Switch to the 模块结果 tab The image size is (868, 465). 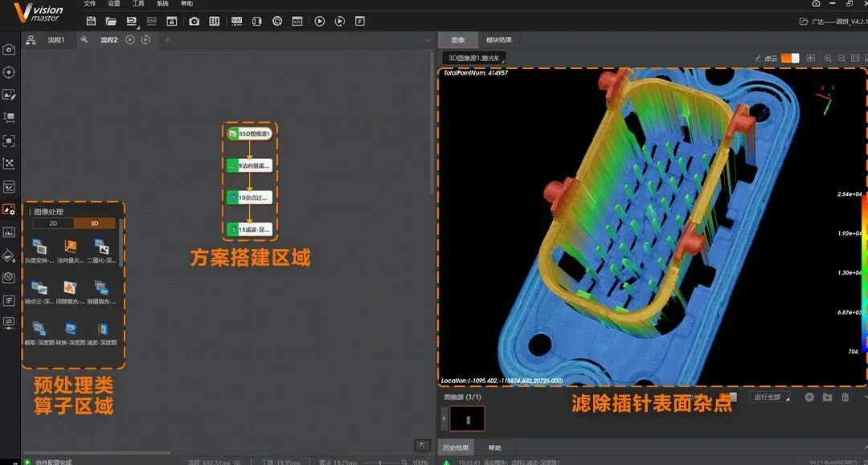pos(499,40)
